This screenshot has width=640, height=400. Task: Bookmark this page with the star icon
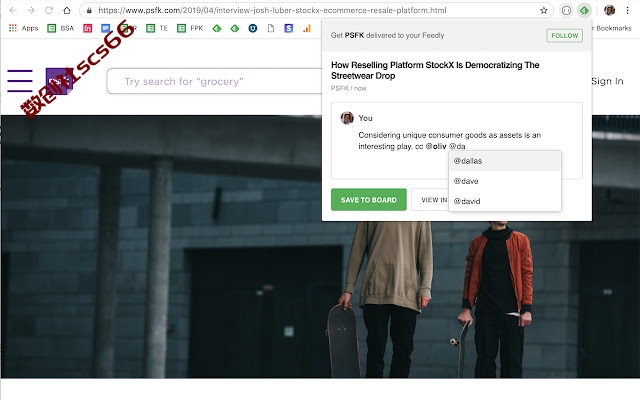(x=544, y=11)
